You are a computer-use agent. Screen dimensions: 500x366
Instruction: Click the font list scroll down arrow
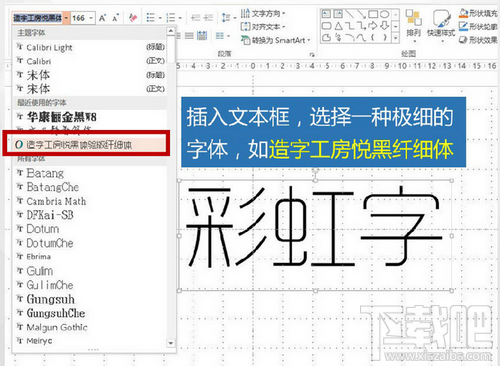point(171,343)
